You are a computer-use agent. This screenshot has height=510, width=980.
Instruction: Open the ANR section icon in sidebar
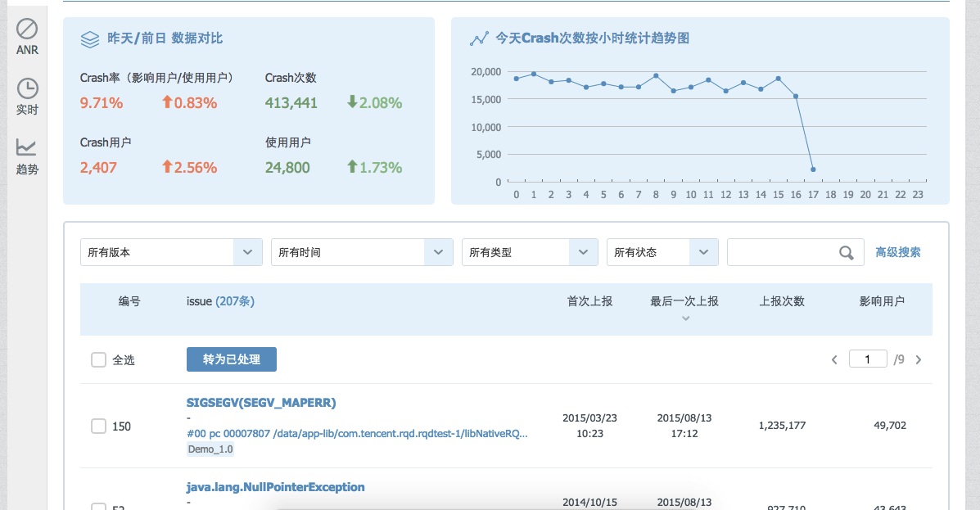tap(27, 29)
